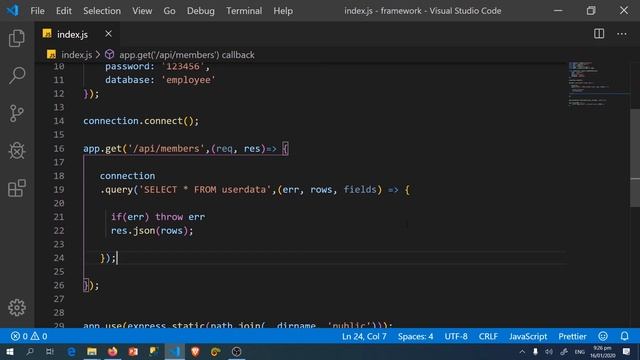The height and width of the screenshot is (360, 640).
Task: Click the connection.connect(); code line
Action: pos(141,121)
